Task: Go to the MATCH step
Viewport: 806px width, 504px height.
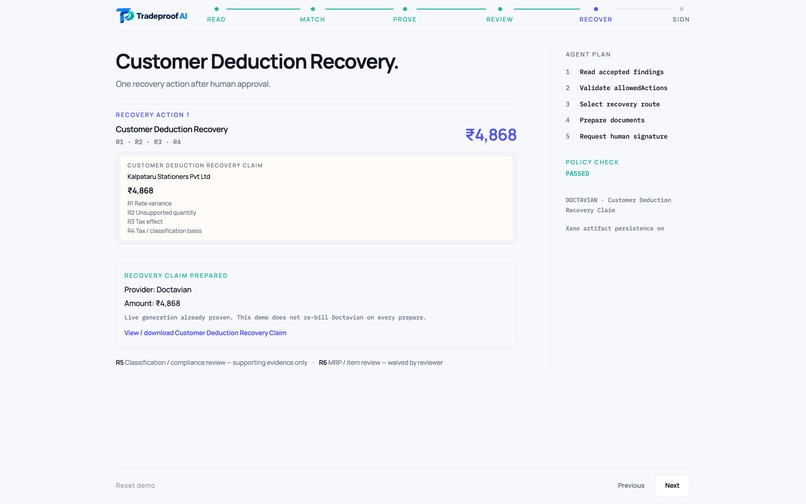Action: (313, 15)
